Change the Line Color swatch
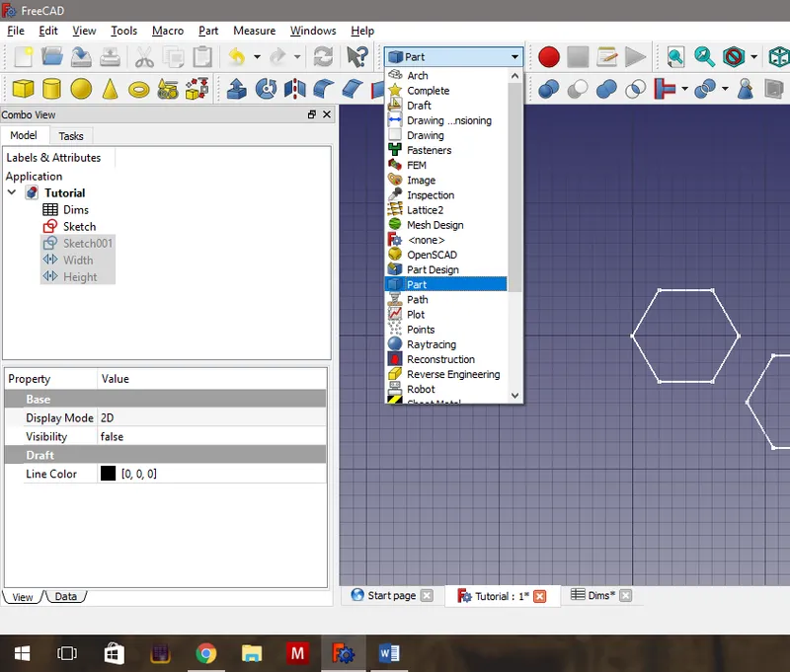Viewport: 790px width, 672px height. coord(111,474)
